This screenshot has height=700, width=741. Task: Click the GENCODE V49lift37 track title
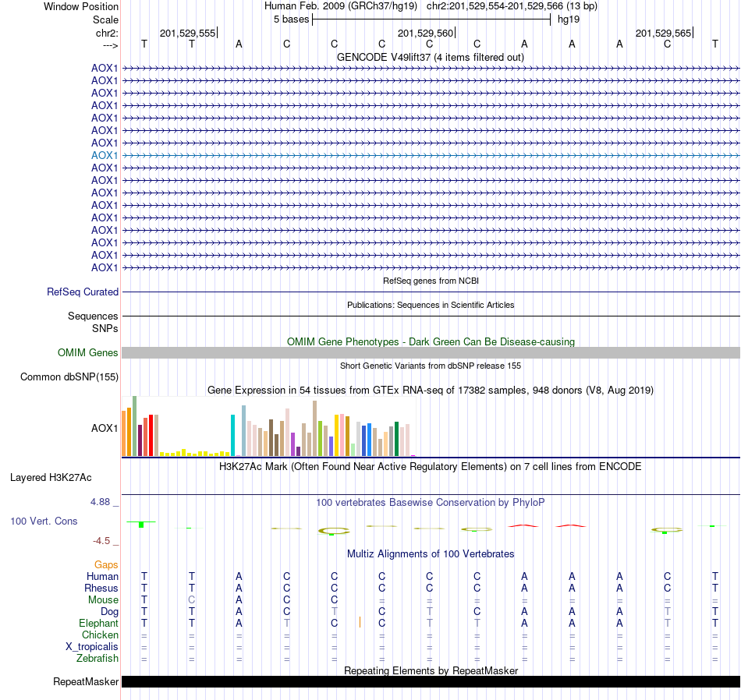[x=431, y=57]
